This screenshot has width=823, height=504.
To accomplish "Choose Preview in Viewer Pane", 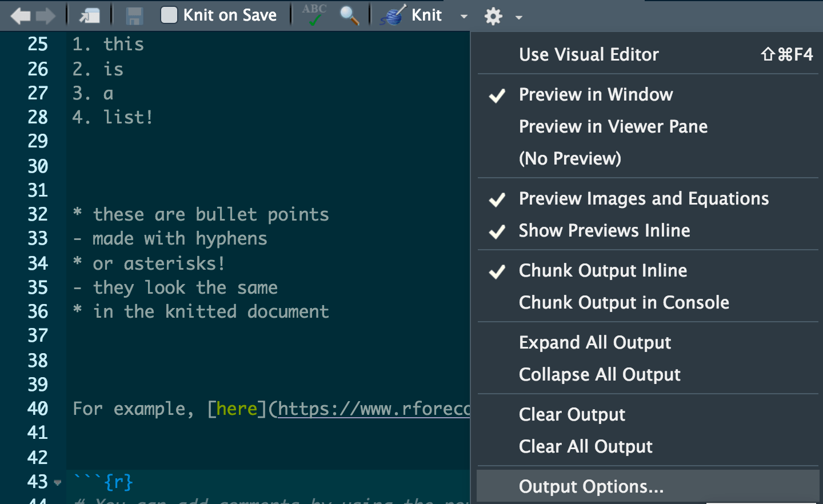I will coord(613,126).
